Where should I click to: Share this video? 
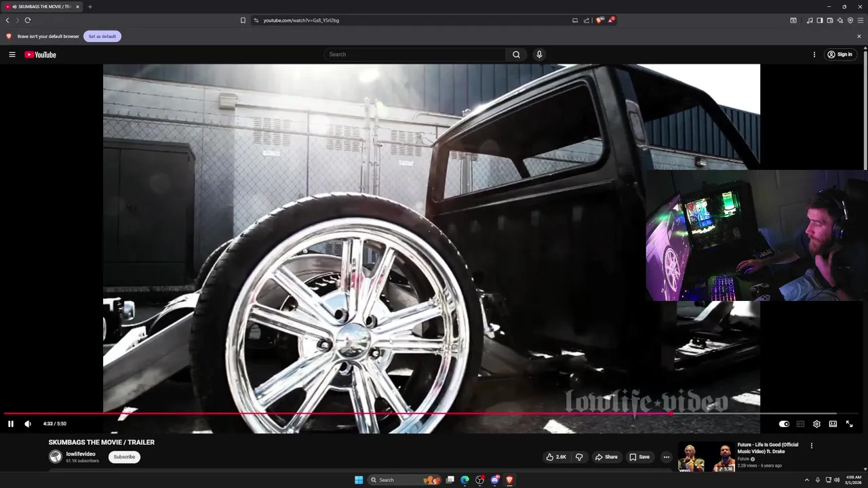606,457
